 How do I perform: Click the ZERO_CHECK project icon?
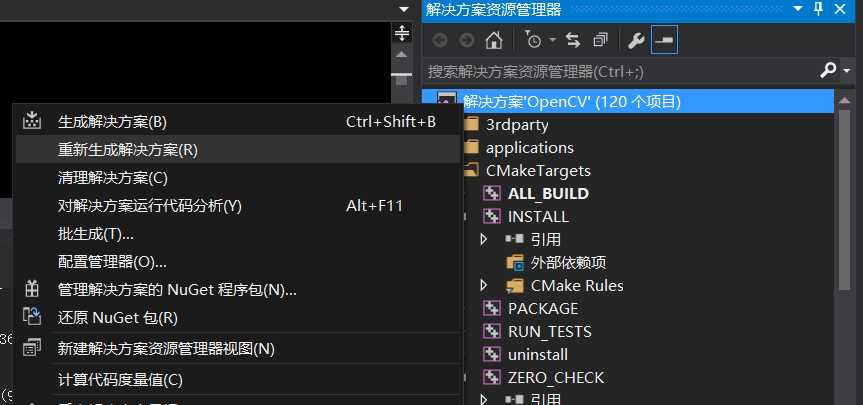tap(491, 377)
